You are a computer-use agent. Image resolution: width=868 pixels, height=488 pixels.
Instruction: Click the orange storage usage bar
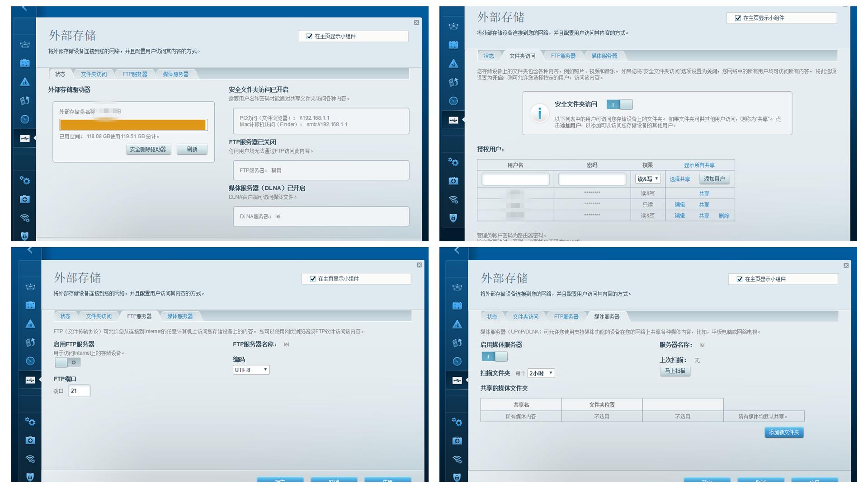[x=133, y=125]
